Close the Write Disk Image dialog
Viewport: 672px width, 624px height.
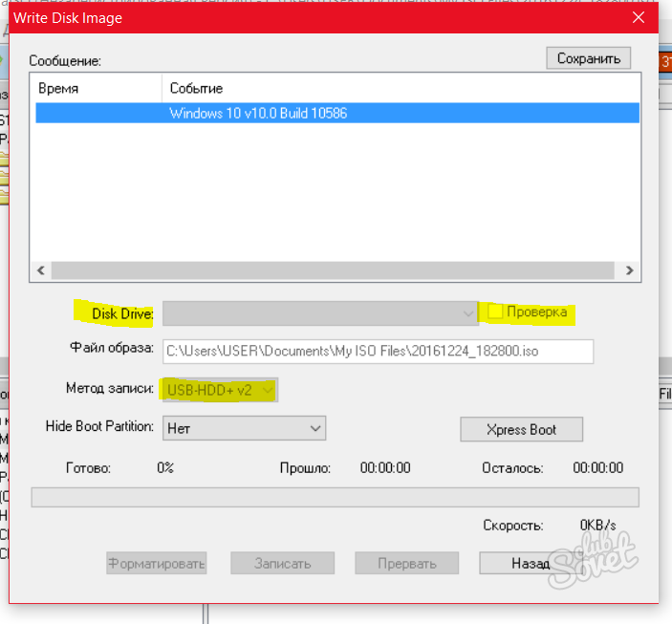[638, 17]
